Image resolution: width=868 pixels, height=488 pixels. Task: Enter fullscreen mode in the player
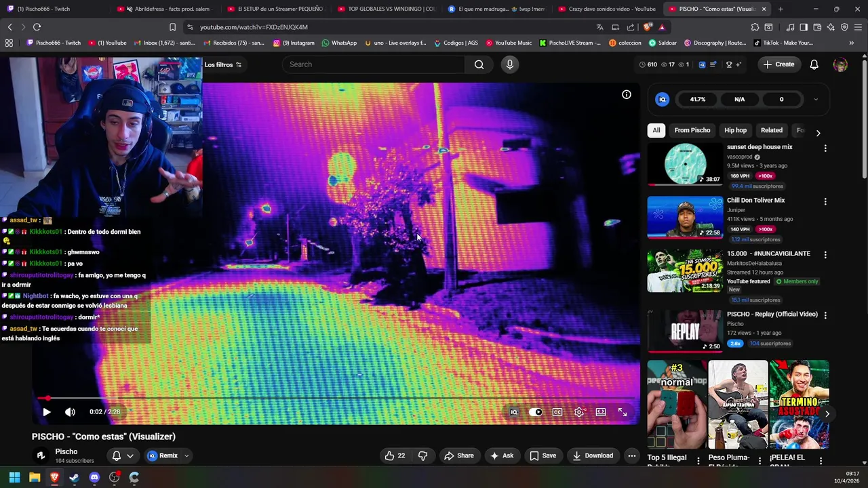[x=623, y=411]
